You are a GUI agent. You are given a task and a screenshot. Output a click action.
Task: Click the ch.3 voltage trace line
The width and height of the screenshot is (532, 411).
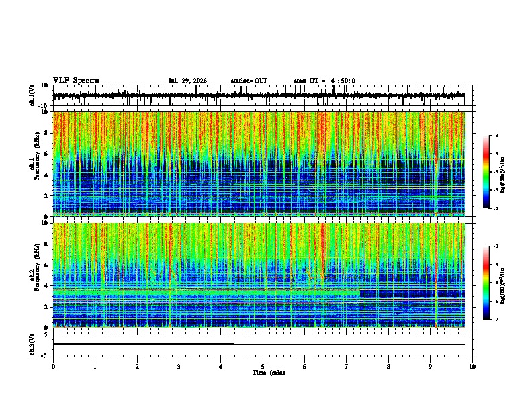(259, 345)
